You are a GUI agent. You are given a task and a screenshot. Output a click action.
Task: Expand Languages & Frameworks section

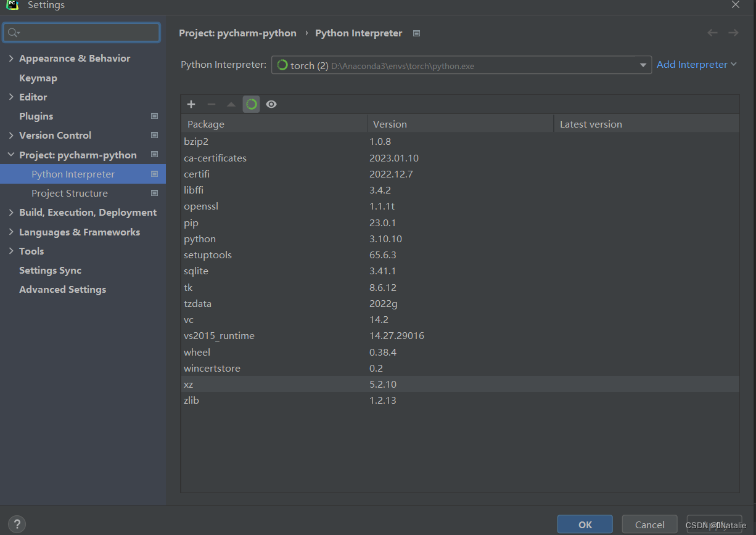point(11,232)
